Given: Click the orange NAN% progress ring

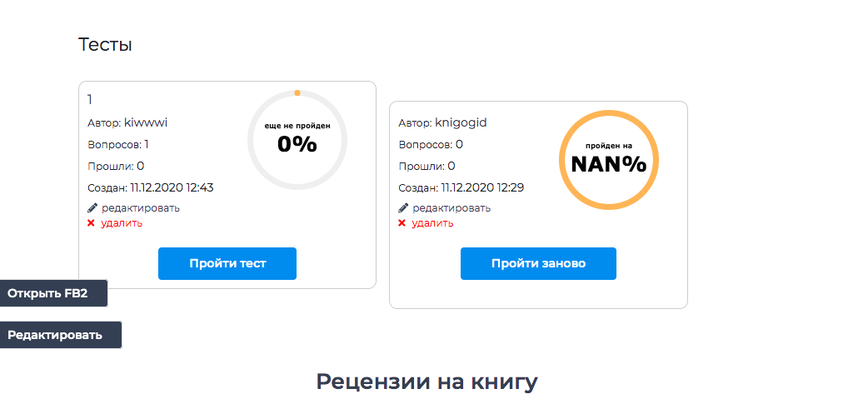Looking at the screenshot, I should pos(608,158).
